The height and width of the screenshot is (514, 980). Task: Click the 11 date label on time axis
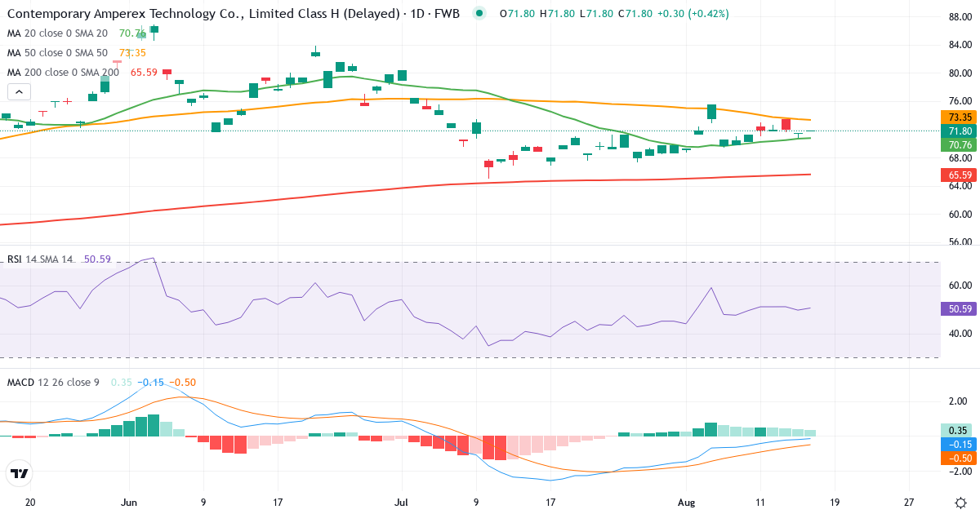[x=760, y=503]
